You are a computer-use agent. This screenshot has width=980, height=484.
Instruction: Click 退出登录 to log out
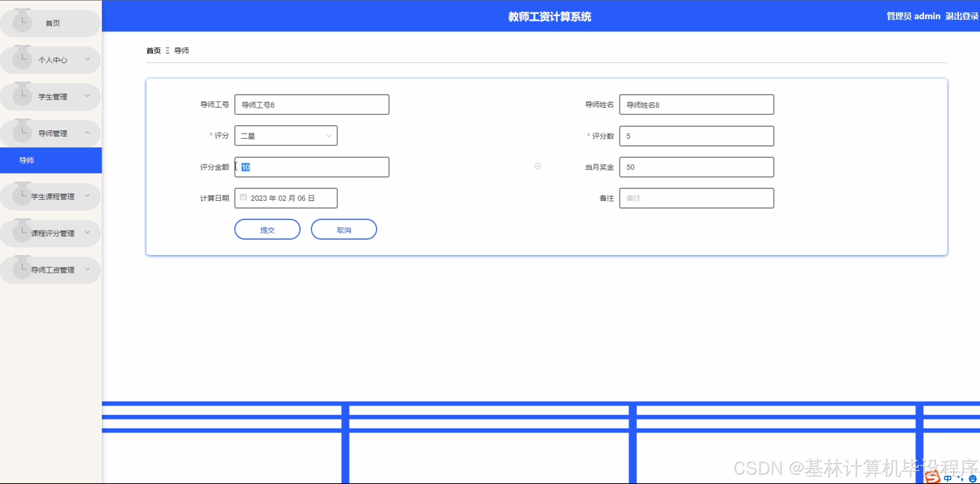pyautogui.click(x=961, y=16)
